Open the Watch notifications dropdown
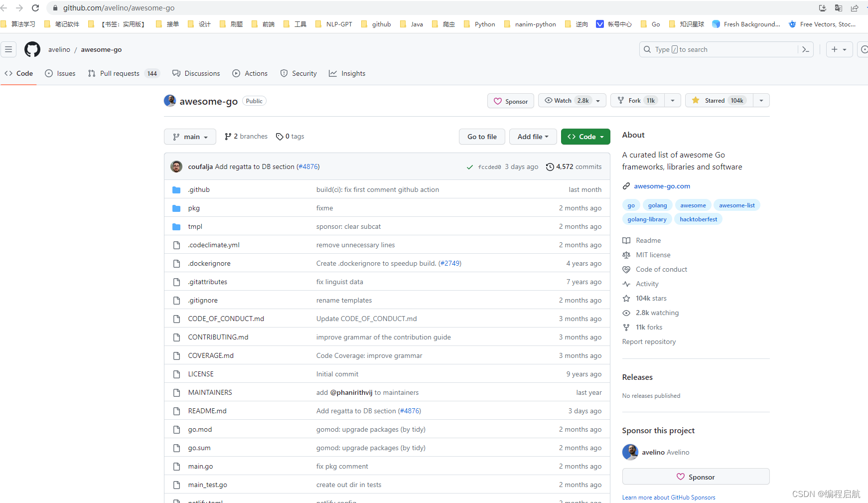 coord(573,100)
